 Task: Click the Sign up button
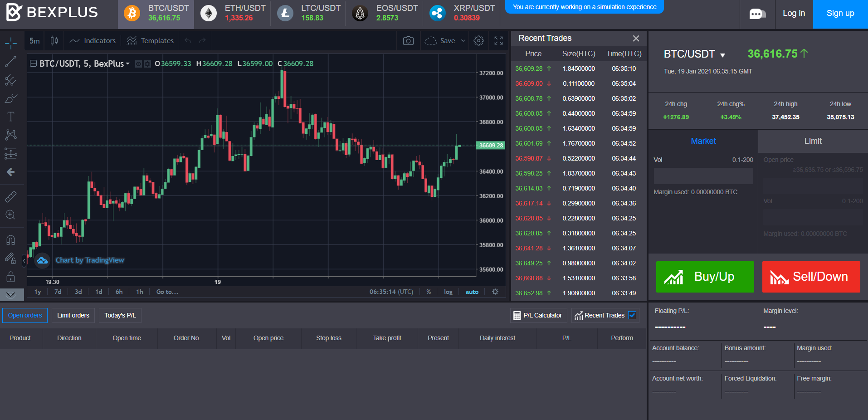[x=840, y=14]
